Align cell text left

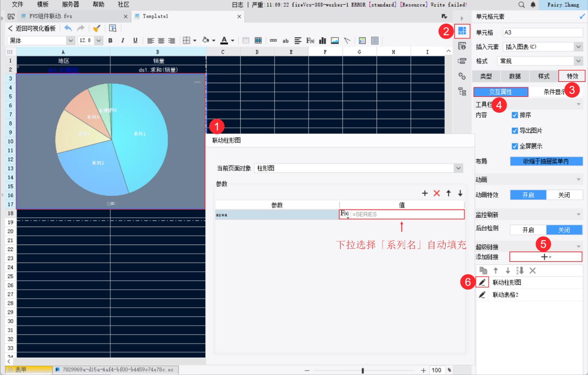pos(151,40)
